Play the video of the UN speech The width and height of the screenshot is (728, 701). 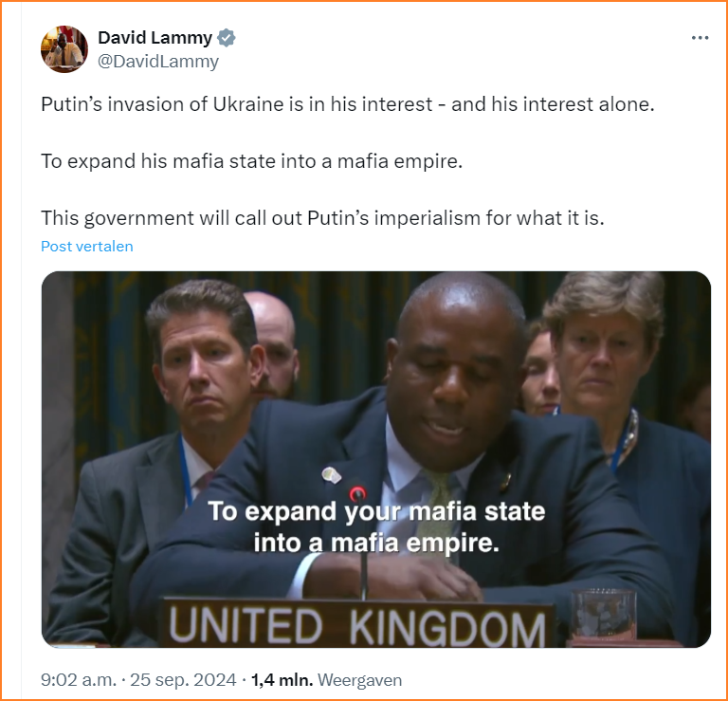coord(376,459)
